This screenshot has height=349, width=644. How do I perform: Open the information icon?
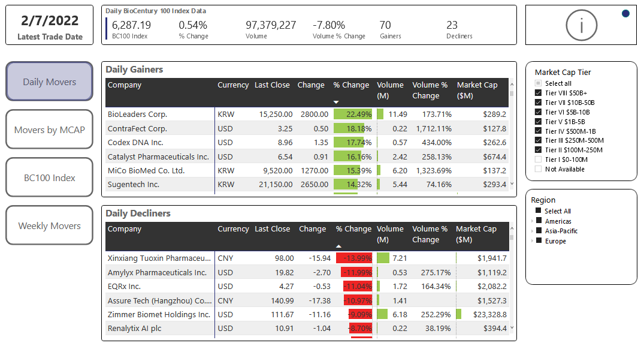581,25
